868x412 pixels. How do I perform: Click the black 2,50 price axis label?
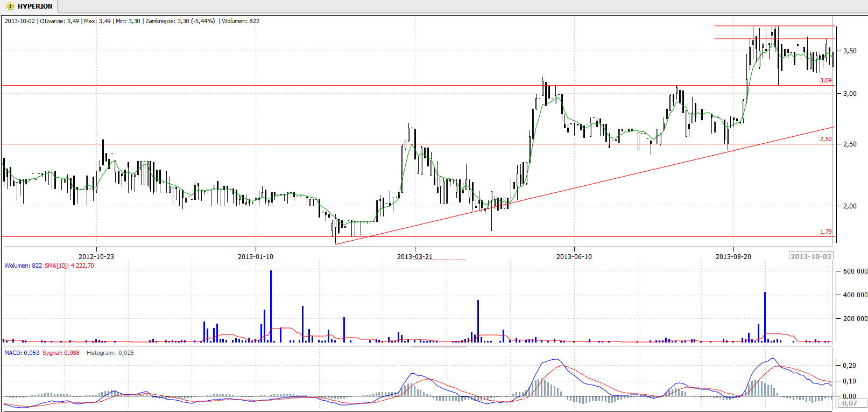(x=850, y=144)
